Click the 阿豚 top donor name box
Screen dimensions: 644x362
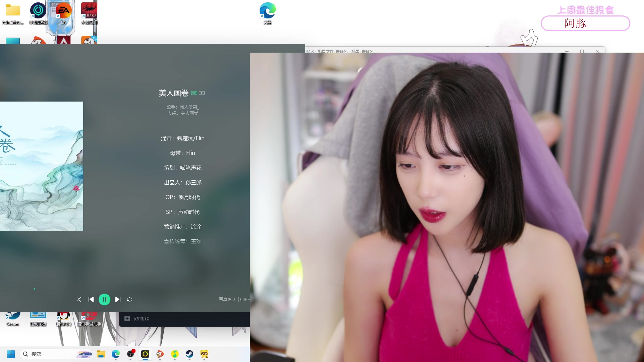[585, 23]
